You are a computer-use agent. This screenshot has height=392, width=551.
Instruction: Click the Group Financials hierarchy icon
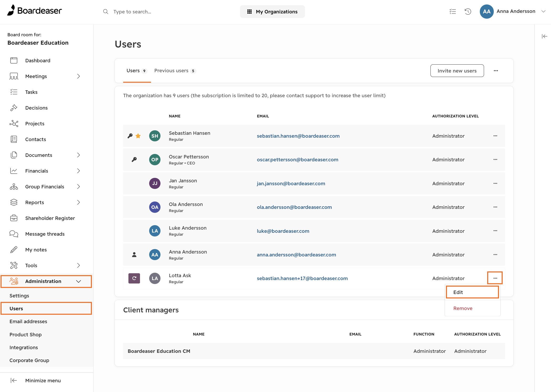click(x=14, y=187)
